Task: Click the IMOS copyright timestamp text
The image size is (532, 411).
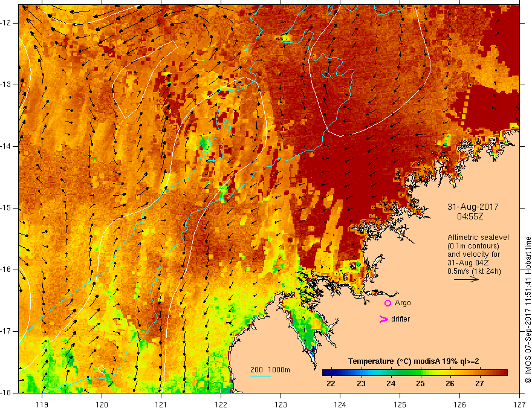Action: pos(528,310)
